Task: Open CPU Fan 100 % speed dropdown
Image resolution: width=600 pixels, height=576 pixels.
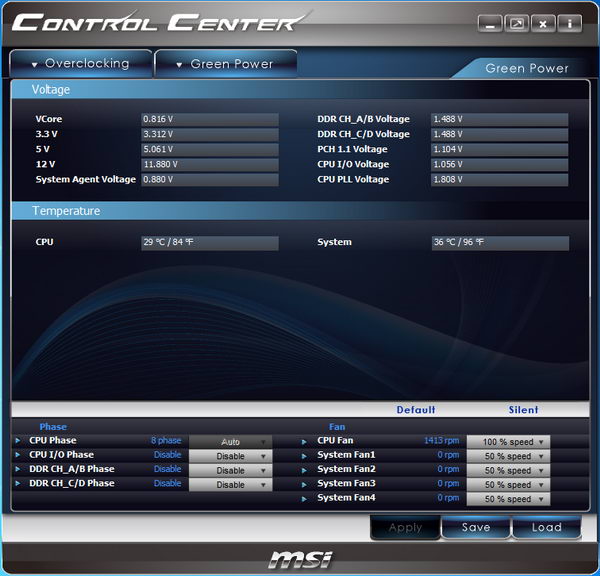Action: pos(508,442)
